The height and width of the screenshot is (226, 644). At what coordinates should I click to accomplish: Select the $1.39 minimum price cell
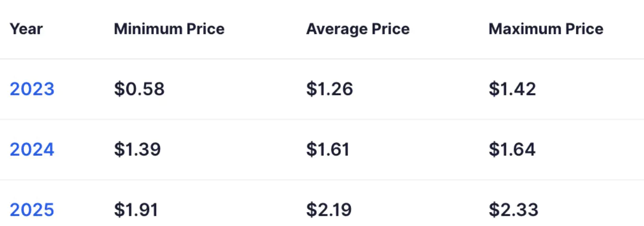pyautogui.click(x=137, y=149)
